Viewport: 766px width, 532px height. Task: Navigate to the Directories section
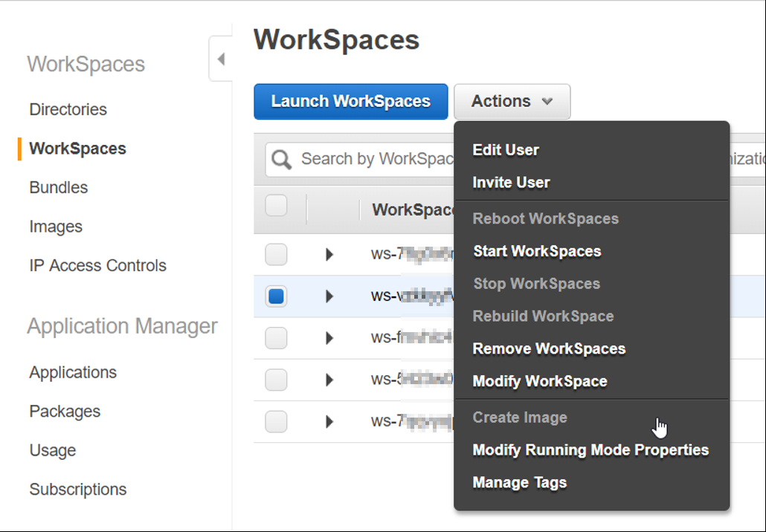pyautogui.click(x=68, y=109)
